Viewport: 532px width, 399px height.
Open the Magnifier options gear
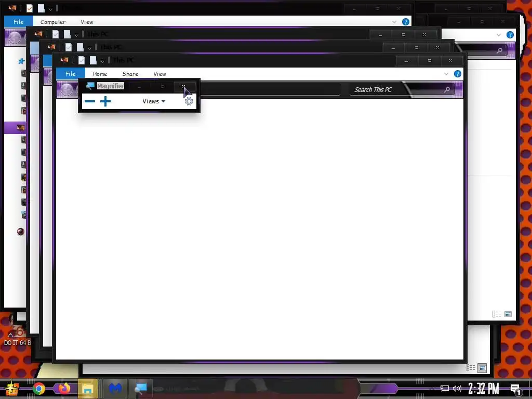point(189,101)
